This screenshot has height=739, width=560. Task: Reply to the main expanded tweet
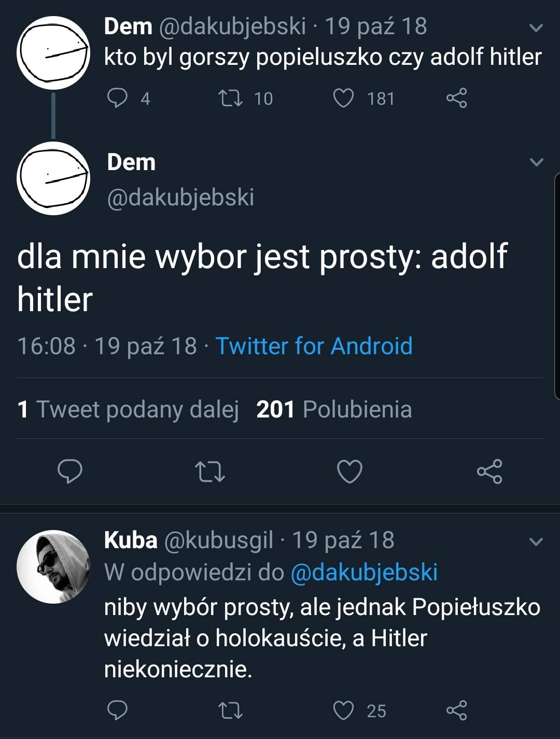coord(70,471)
